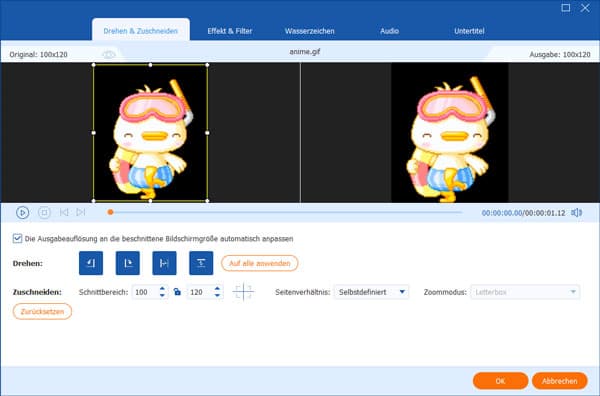Play the anime.gif preview
600x396 pixels.
pyautogui.click(x=22, y=212)
